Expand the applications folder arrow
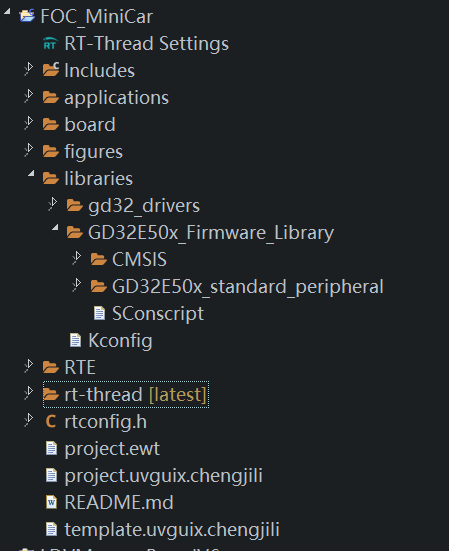Screen dimensions: 449x551 pos(29,96)
